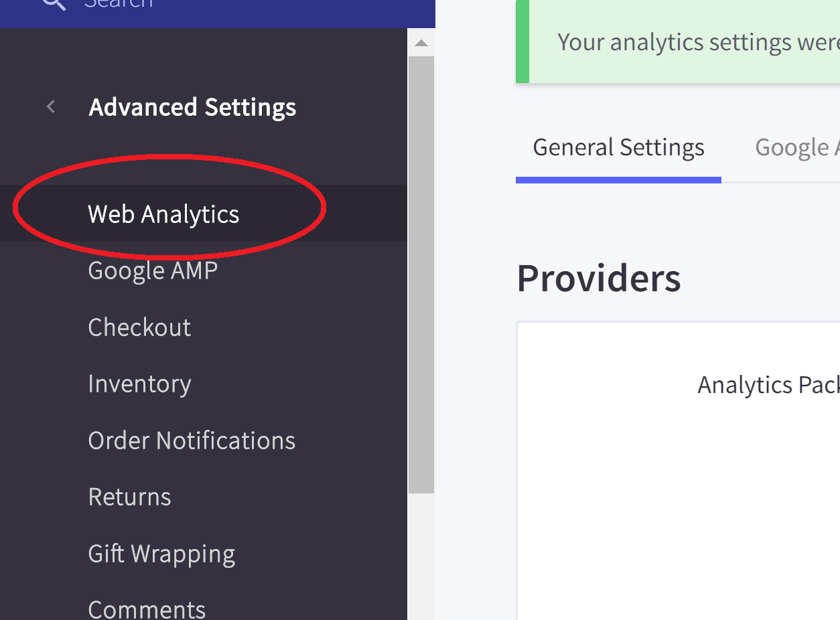The height and width of the screenshot is (620, 840).
Task: Select Comments in the sidebar menu
Action: tap(147, 609)
